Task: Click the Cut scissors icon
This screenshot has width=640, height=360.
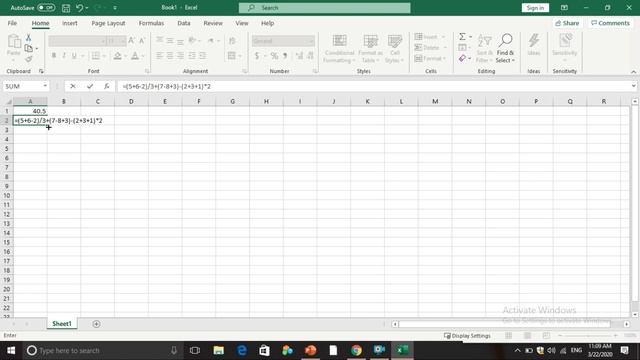Action: pyautogui.click(x=29, y=37)
